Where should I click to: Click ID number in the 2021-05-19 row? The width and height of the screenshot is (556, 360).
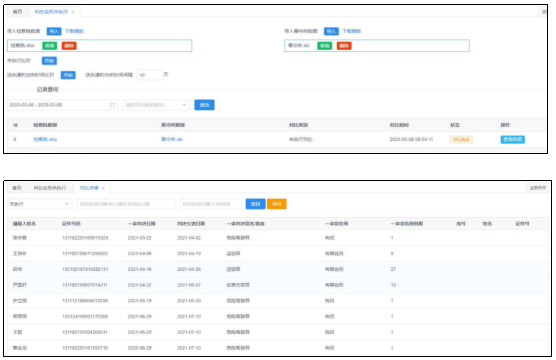[85, 301]
